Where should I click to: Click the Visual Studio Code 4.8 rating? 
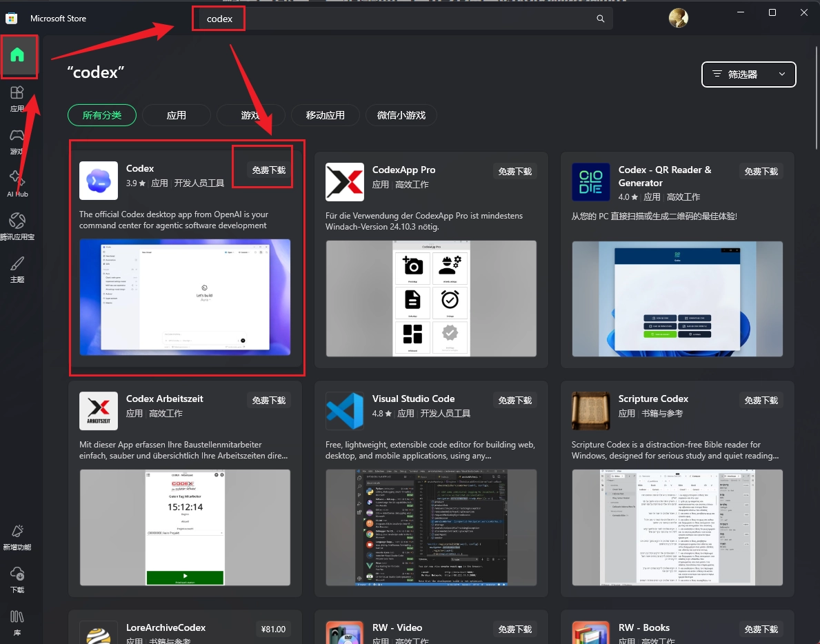coord(382,414)
